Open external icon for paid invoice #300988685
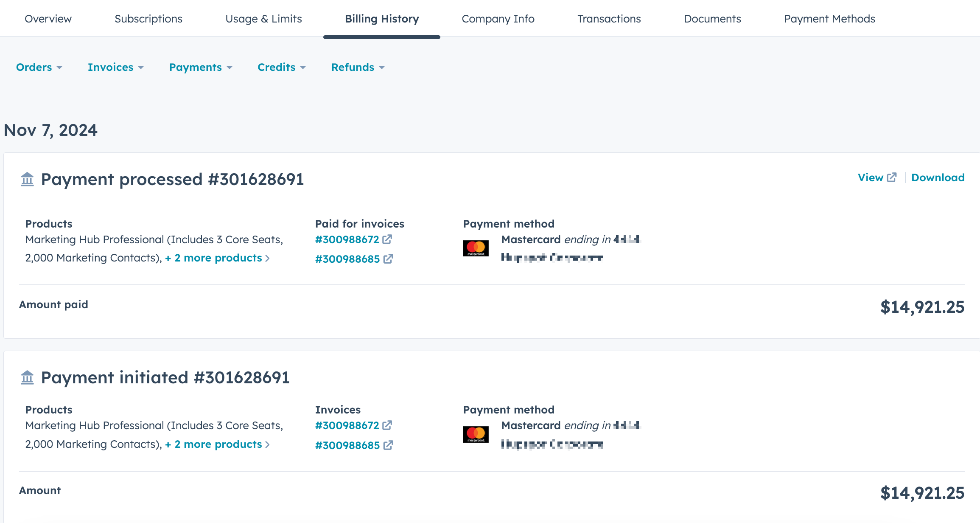 pos(388,259)
